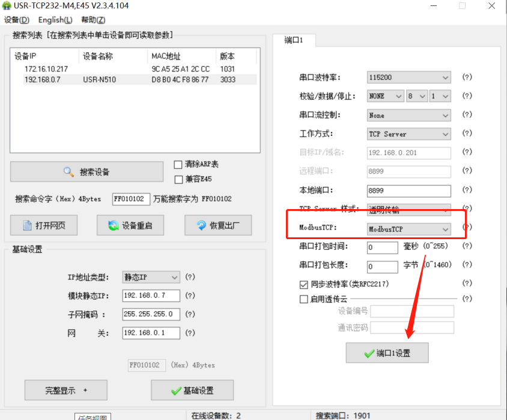Image resolution: width=507 pixels, height=420 pixels.
Task: Switch to the 端口1 tab
Action: [294, 40]
